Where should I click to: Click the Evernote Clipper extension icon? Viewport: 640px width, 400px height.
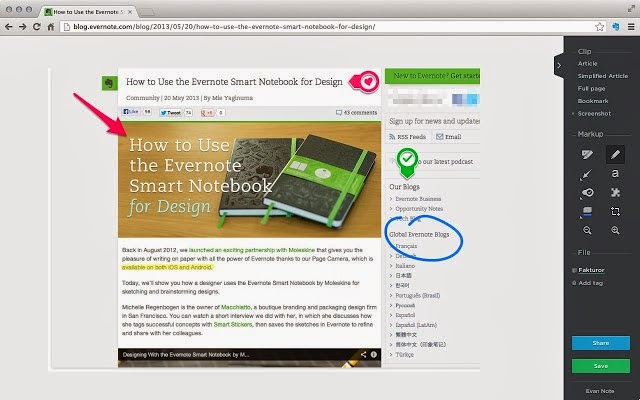click(616, 27)
